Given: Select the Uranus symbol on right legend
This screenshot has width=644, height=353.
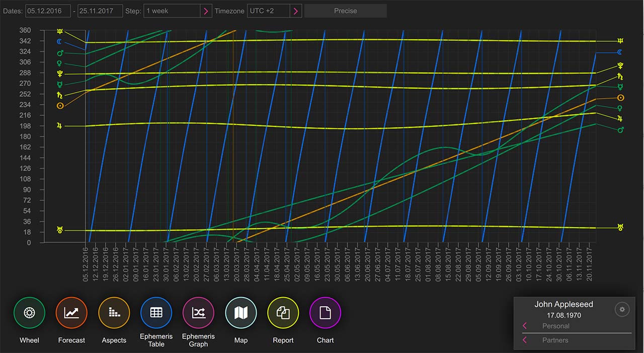Looking at the screenshot, I should (620, 228).
